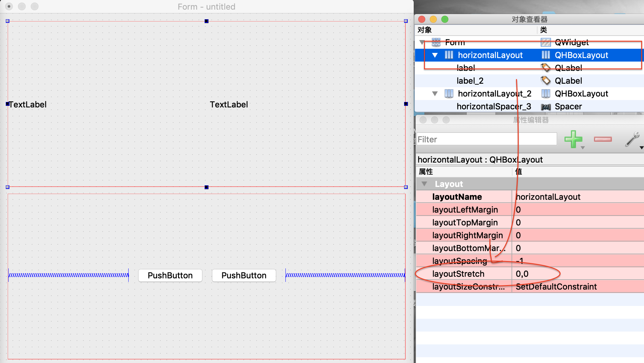Collapse the horizontalLayout tree node
This screenshot has height=363, width=644.
pos(435,55)
